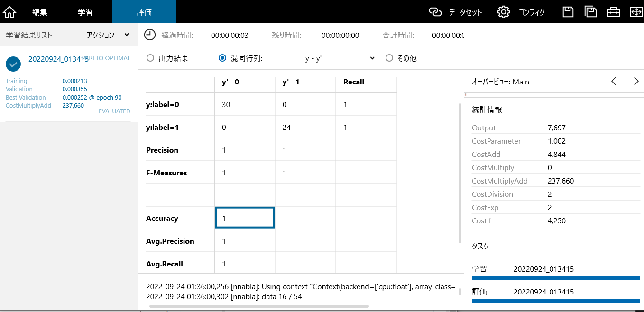Viewport: 644px width, 312px height.
Task: Open the Dataset link icon
Action: point(435,12)
